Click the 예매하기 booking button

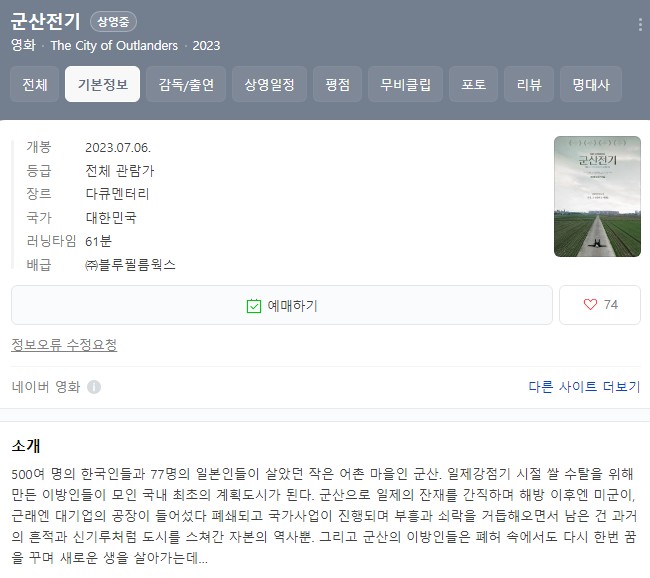(x=282, y=305)
